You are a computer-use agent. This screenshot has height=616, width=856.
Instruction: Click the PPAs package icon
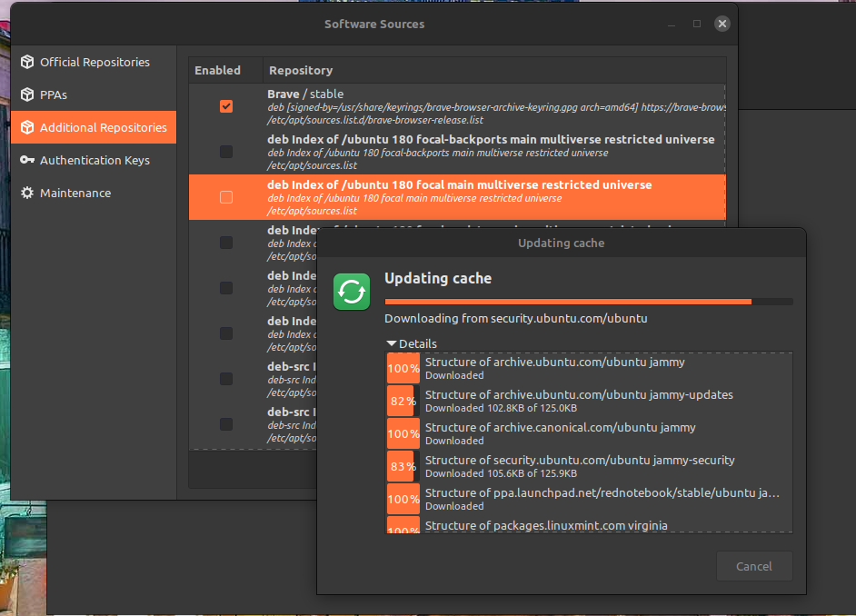pyautogui.click(x=27, y=94)
